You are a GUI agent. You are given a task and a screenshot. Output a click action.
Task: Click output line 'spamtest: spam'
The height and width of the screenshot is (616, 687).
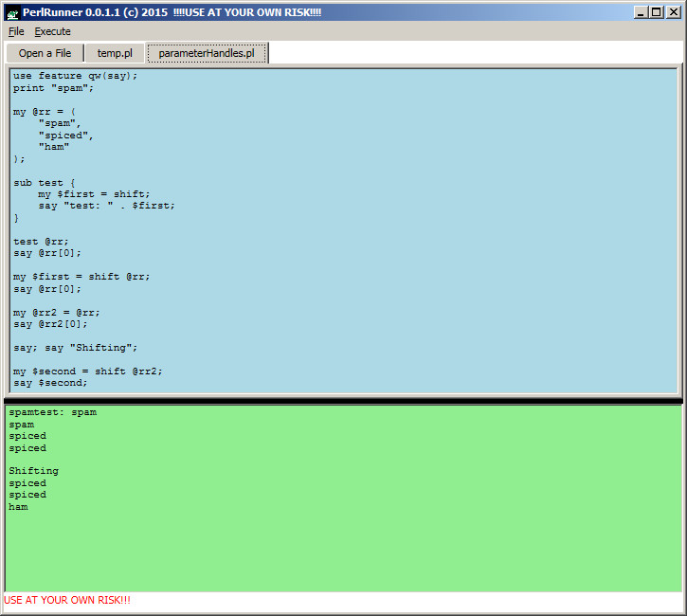52,412
